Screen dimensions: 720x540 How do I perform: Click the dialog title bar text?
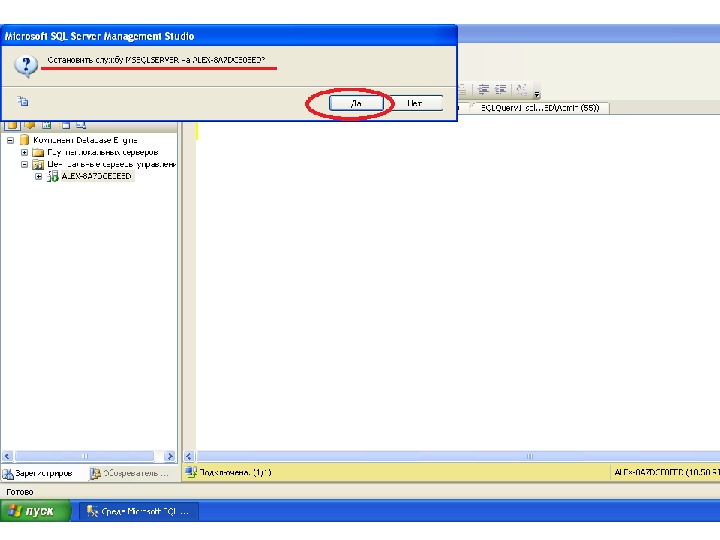[x=100, y=36]
